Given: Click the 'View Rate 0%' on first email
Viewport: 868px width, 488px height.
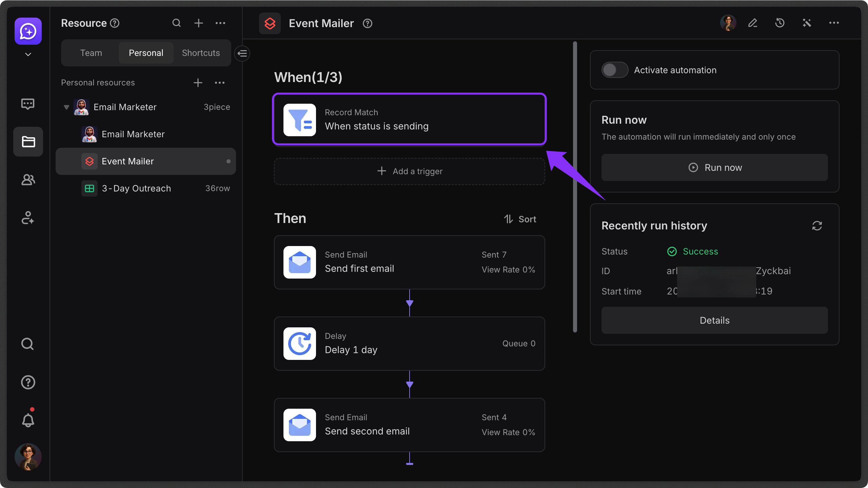Looking at the screenshot, I should (508, 270).
